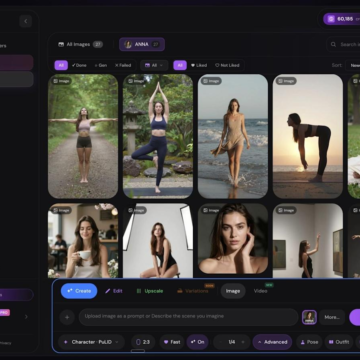This screenshot has width=360, height=360.
Task: Select the purple All status filter
Action: pyautogui.click(x=61, y=65)
